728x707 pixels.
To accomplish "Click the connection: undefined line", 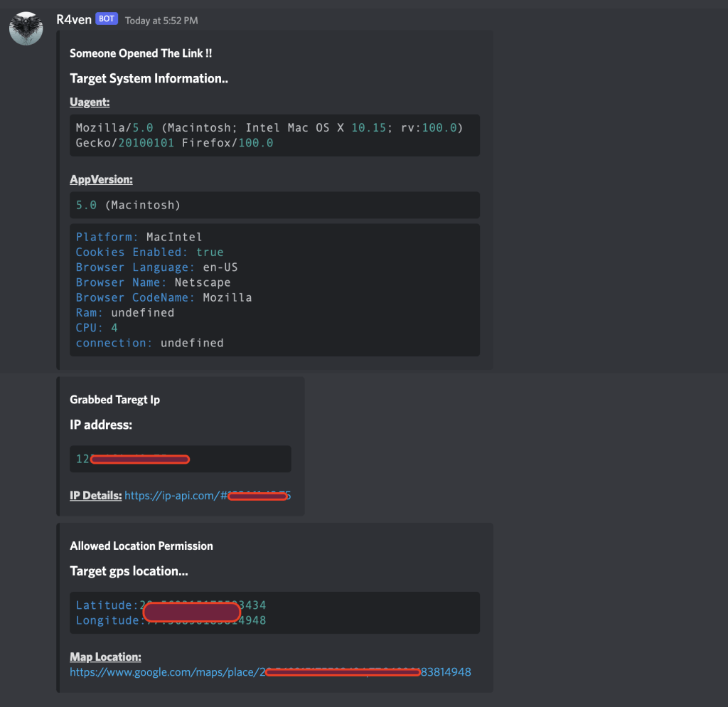I will pos(149,343).
